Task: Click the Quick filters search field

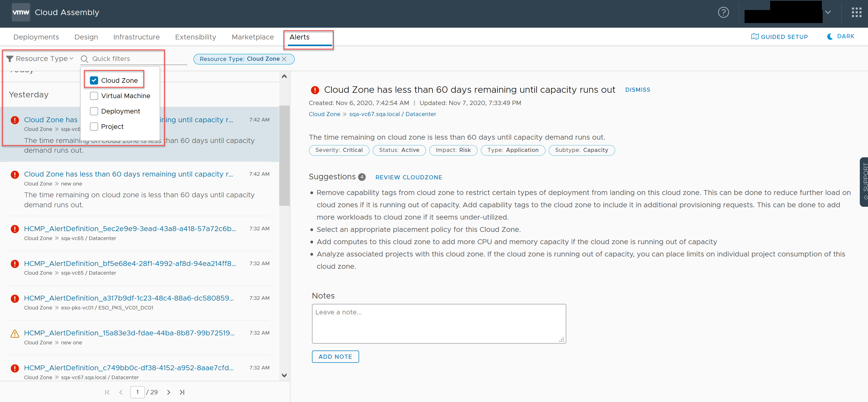Action: point(139,59)
